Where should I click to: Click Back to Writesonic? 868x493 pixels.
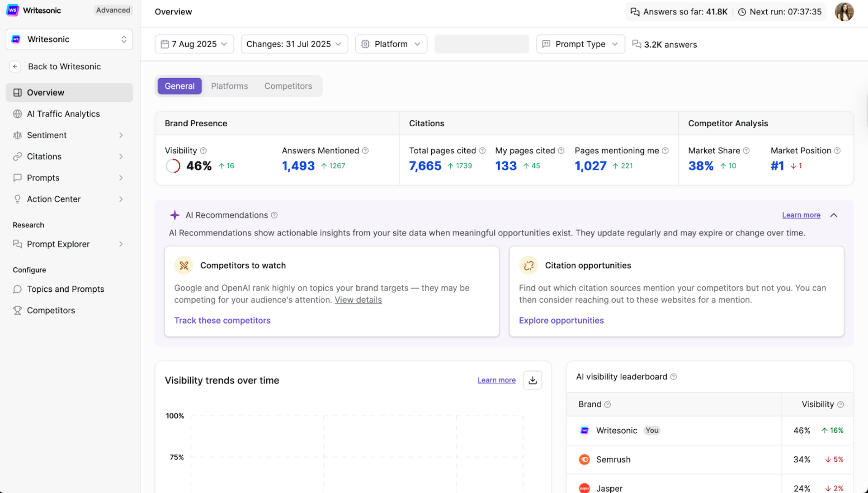tap(64, 66)
